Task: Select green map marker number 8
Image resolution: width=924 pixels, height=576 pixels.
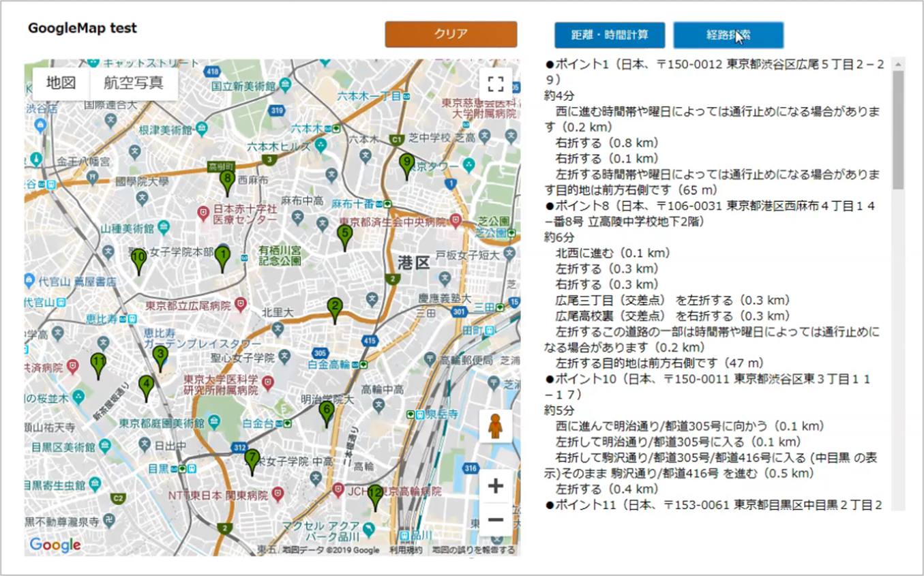Action: click(x=227, y=183)
